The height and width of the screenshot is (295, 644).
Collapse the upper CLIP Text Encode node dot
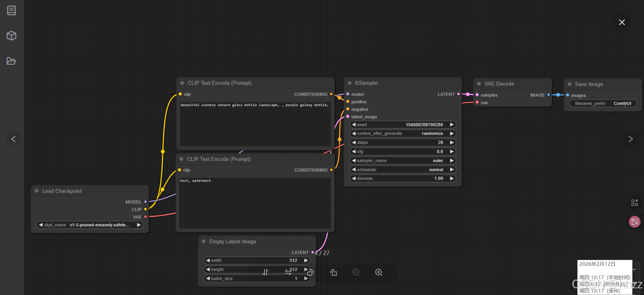[182, 83]
